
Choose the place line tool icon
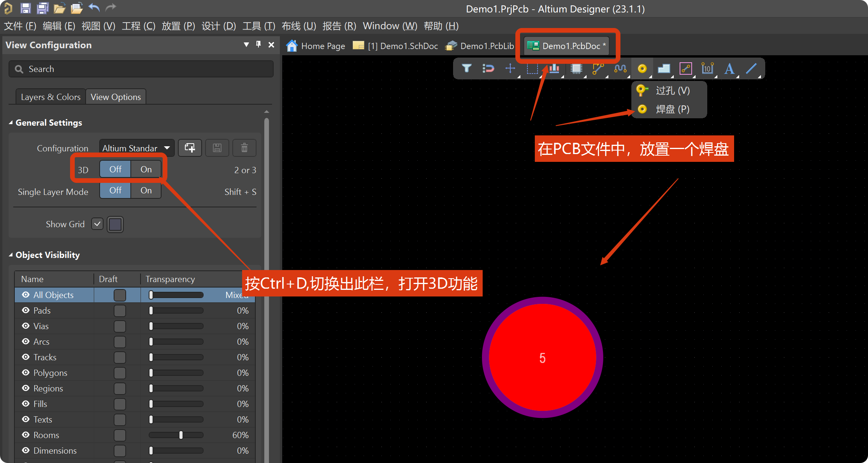click(751, 69)
